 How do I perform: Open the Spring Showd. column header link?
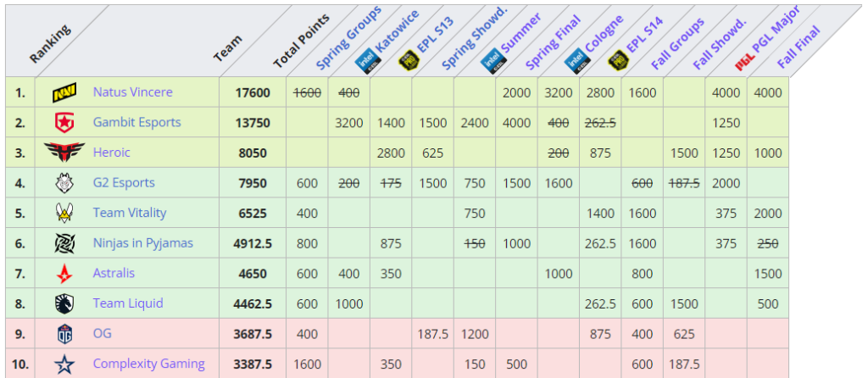[475, 39]
